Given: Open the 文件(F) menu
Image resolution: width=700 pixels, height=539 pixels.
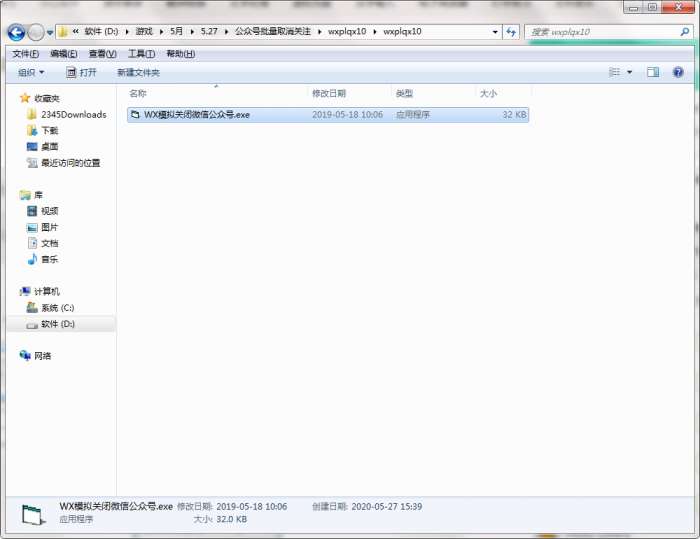Looking at the screenshot, I should pyautogui.click(x=25, y=54).
